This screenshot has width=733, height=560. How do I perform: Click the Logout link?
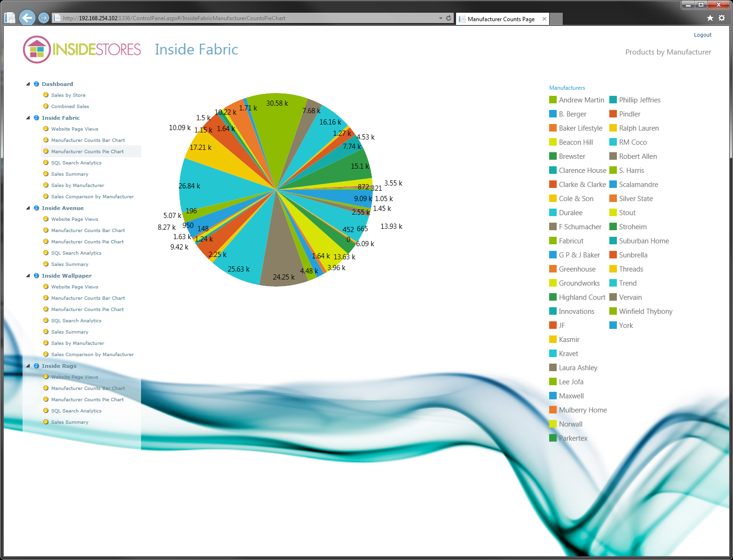click(702, 35)
